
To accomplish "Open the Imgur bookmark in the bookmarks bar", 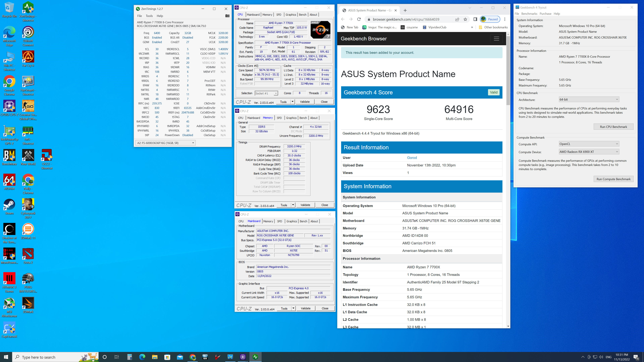I will pos(380,27).
